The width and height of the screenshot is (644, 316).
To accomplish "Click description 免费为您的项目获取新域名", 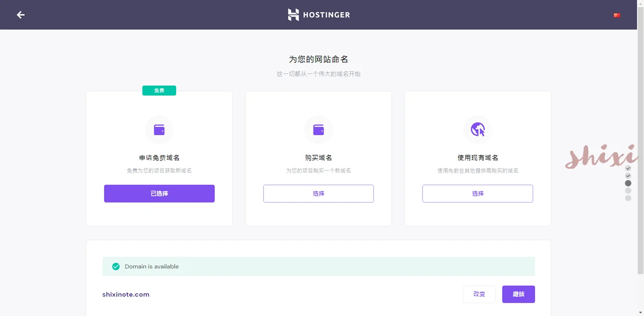I will pyautogui.click(x=159, y=171).
